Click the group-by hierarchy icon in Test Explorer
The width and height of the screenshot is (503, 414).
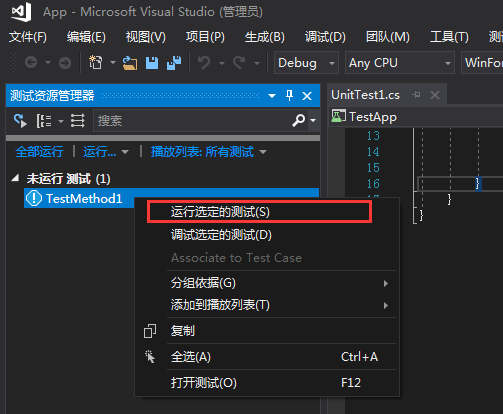pyautogui.click(x=44, y=121)
